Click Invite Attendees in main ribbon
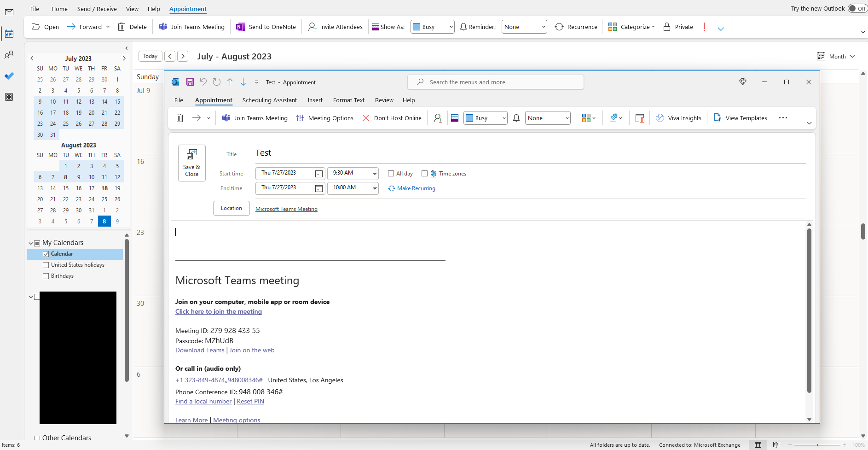 tap(336, 27)
